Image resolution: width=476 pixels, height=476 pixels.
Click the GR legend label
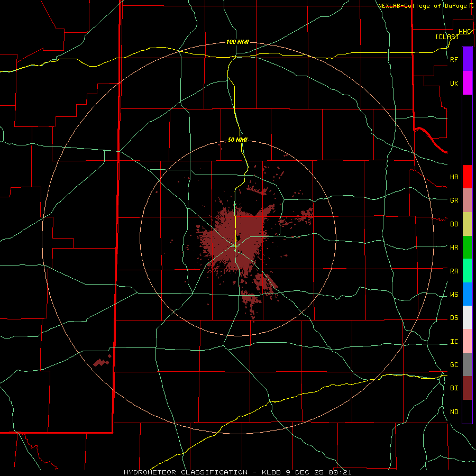[x=454, y=200]
